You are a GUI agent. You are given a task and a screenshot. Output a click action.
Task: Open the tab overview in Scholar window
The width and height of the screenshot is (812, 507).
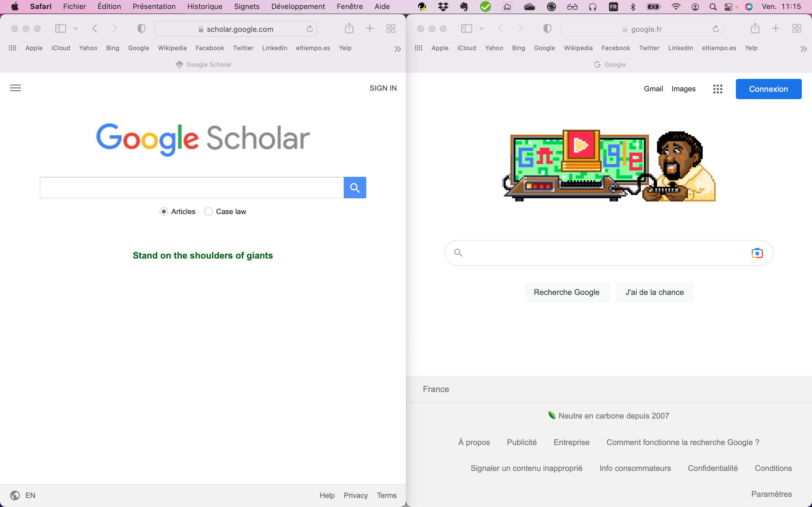pyautogui.click(x=390, y=28)
